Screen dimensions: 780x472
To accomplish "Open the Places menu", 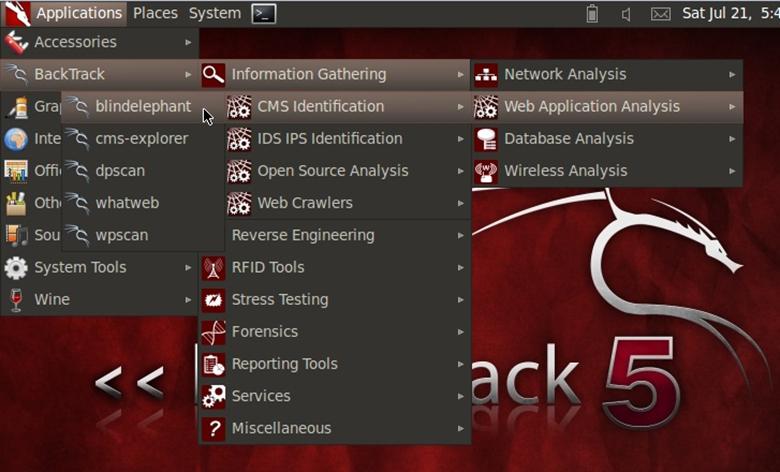I will 155,13.
